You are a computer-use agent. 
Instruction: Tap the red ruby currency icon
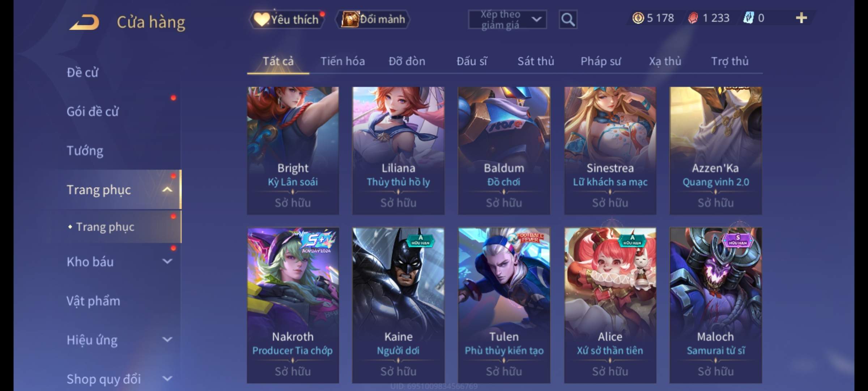click(693, 18)
